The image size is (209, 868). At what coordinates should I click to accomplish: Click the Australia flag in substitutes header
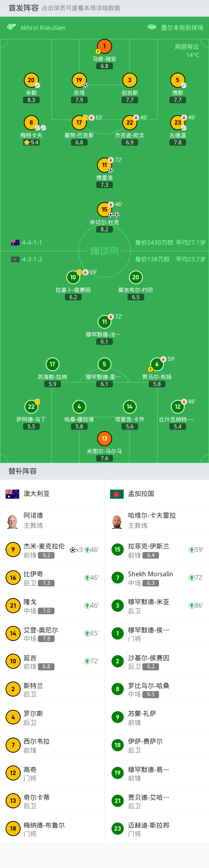coord(12,494)
